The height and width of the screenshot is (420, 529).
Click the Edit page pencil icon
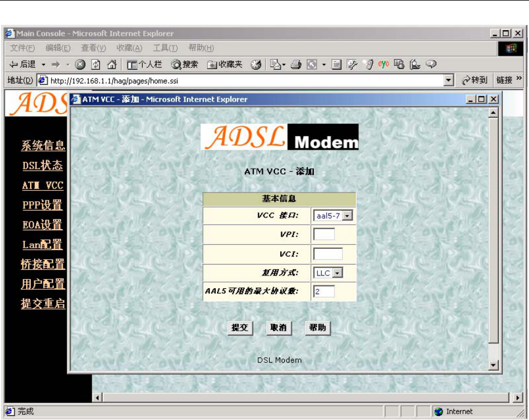pyautogui.click(x=352, y=64)
